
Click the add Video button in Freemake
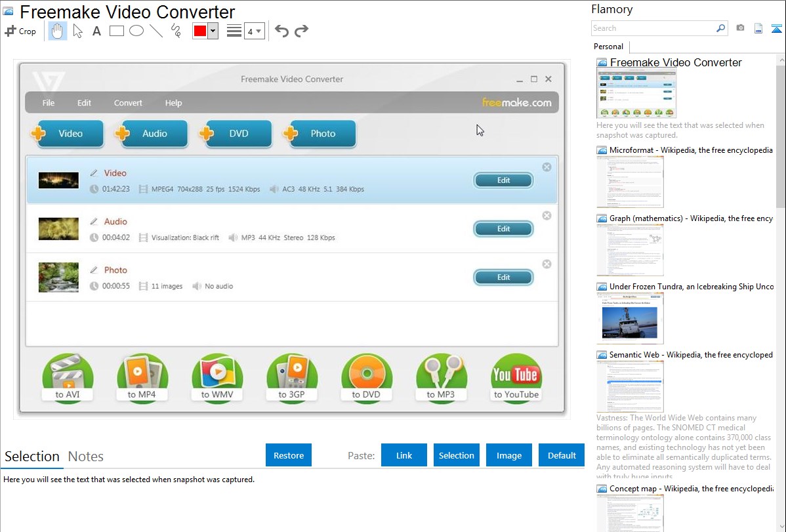pyautogui.click(x=67, y=134)
